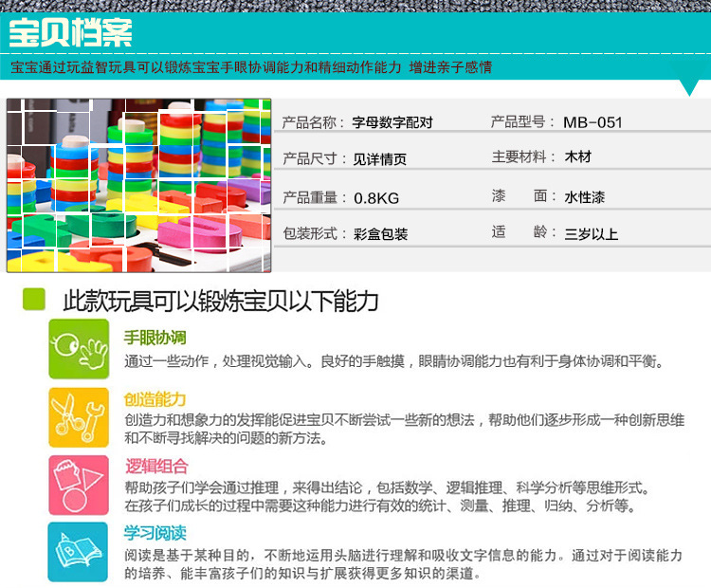
Task: Click the green hand-eye coordination icon
Action: point(79,349)
